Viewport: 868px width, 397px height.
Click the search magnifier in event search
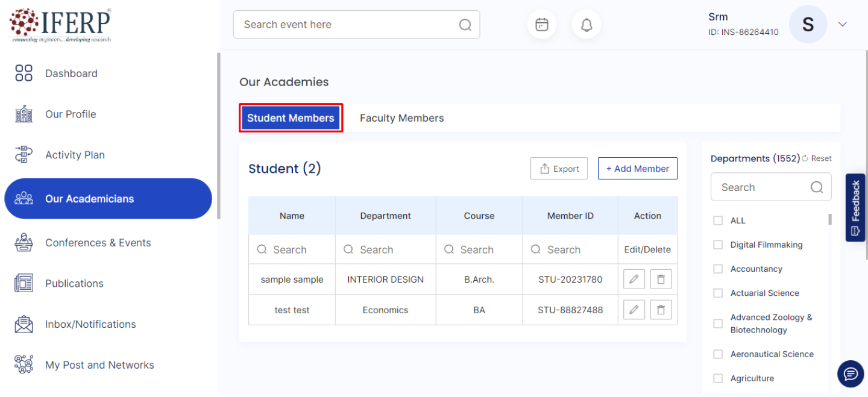tap(465, 25)
